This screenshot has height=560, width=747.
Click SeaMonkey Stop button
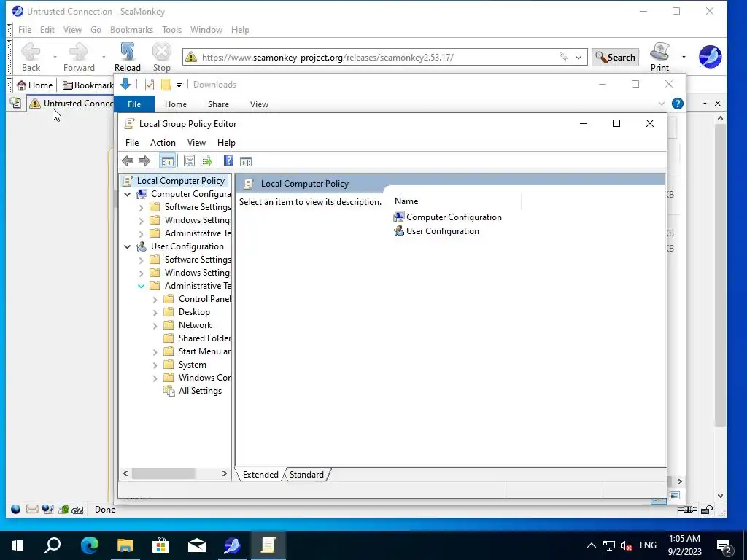(x=161, y=57)
